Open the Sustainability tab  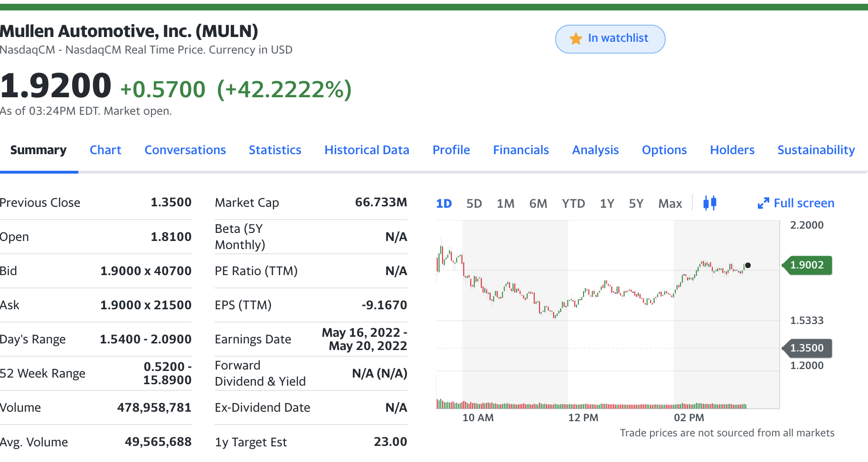(x=816, y=150)
